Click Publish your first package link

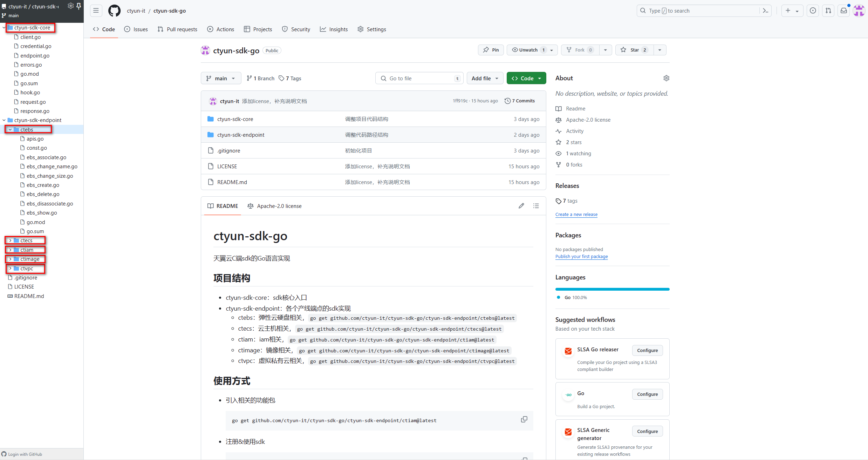pos(581,257)
